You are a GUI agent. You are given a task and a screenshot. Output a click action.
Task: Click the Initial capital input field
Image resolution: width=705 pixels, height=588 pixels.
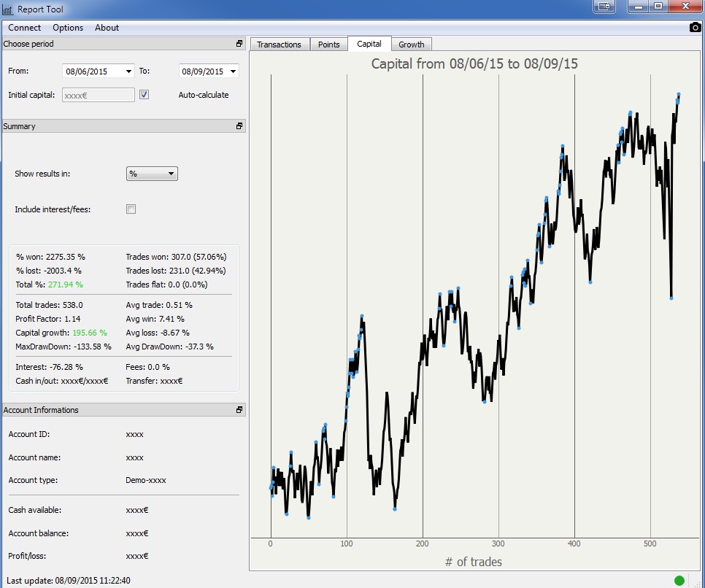tap(98, 95)
